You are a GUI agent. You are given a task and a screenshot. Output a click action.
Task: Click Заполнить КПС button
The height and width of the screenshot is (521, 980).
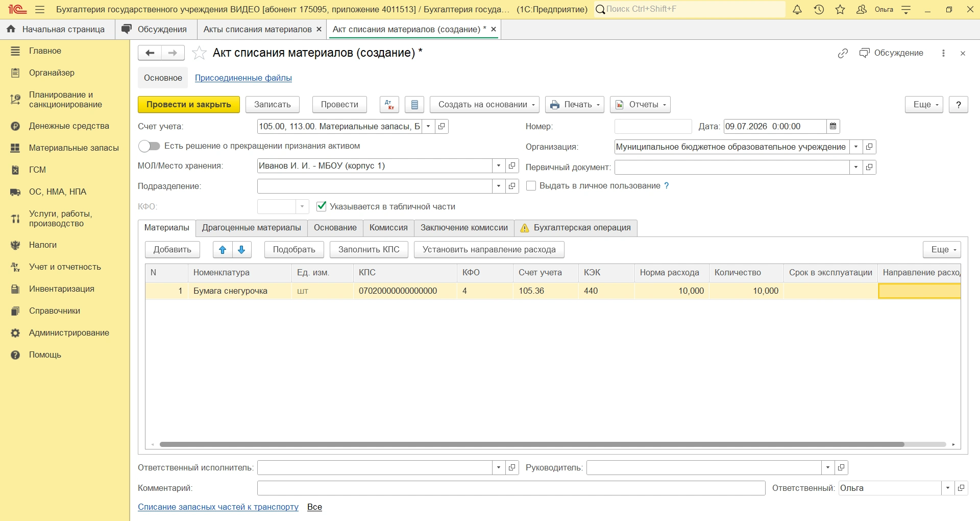369,250
